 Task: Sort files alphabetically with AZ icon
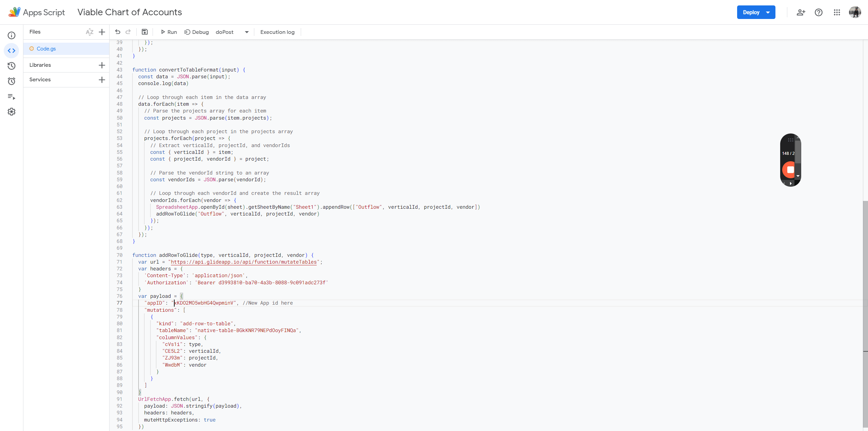click(90, 32)
